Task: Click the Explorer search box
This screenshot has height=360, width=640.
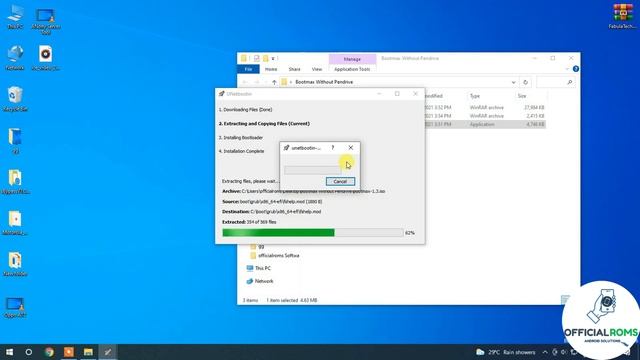Action: (555, 82)
